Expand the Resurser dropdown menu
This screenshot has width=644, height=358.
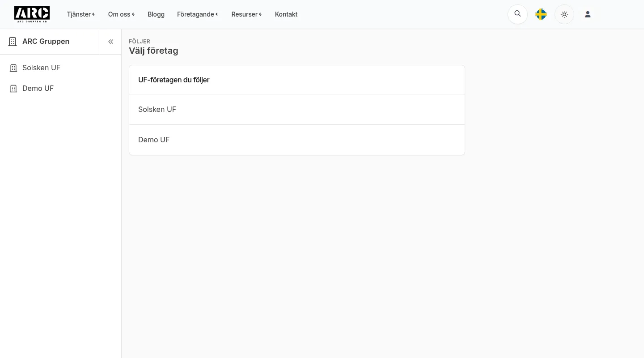point(246,14)
